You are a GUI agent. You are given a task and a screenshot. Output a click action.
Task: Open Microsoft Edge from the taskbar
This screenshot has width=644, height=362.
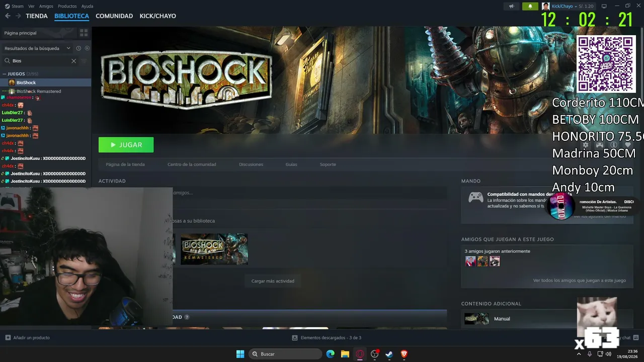(330, 354)
